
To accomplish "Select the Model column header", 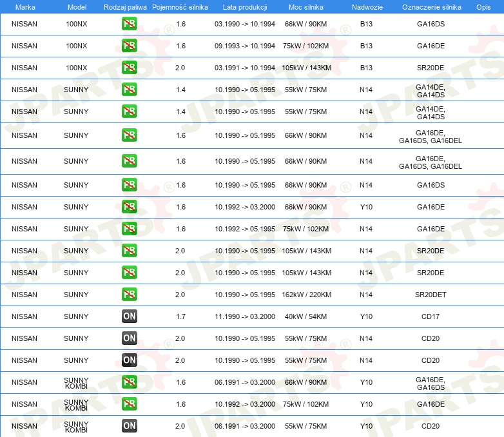I will tap(77, 7).
